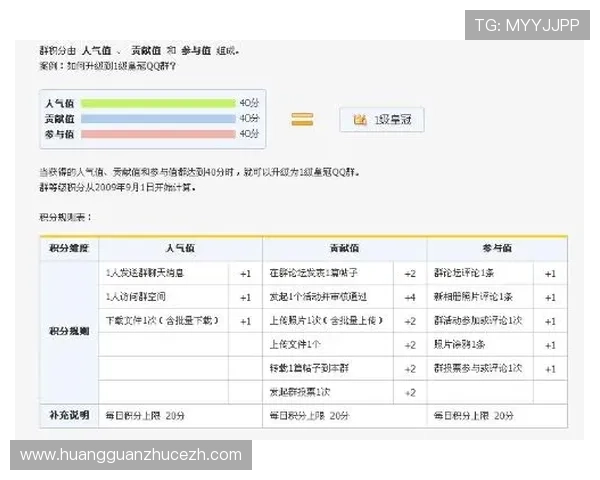Click the cell '在群论坛发表1篇帖子'

pyautogui.click(x=328, y=273)
